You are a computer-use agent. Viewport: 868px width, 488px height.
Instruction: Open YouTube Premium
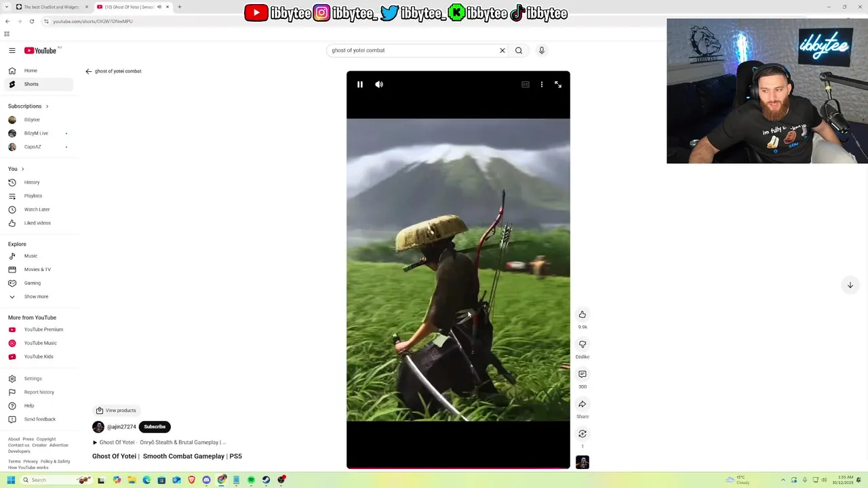[x=38, y=329]
